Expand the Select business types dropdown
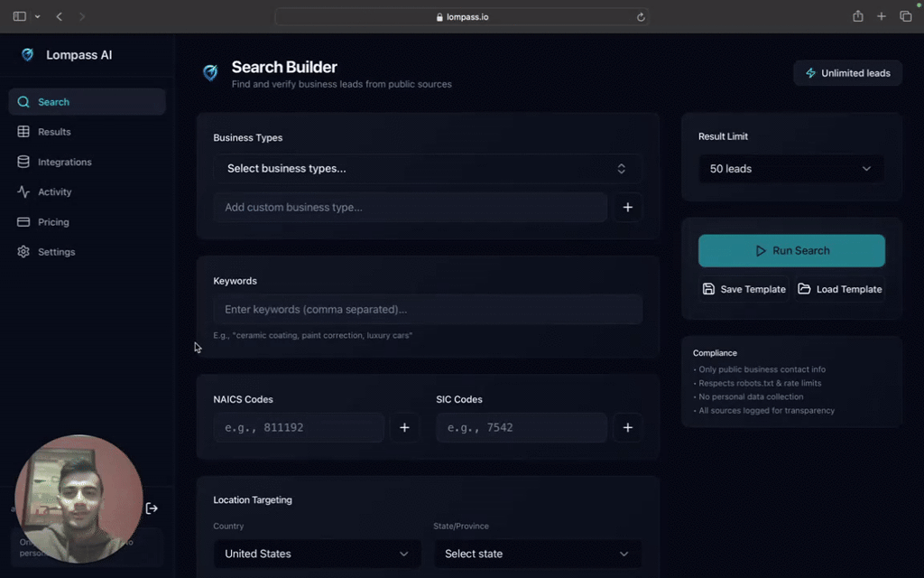This screenshot has height=578, width=924. [x=427, y=169]
